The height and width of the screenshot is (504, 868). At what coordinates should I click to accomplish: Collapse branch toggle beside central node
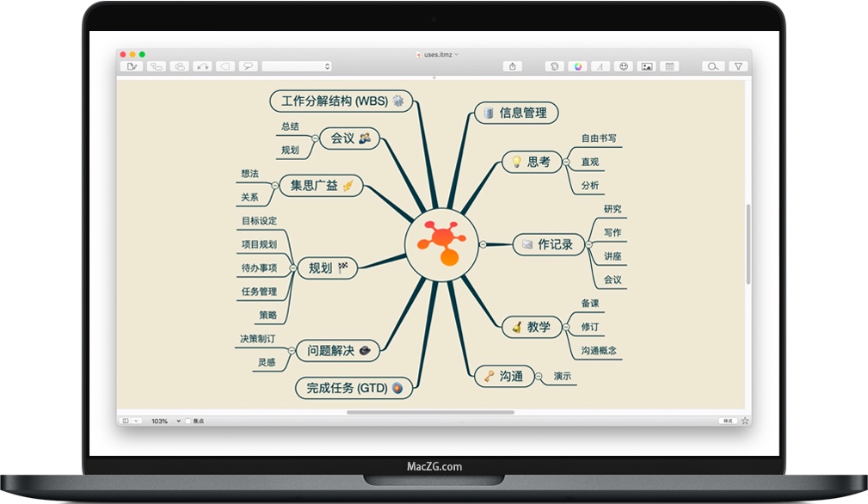(483, 244)
